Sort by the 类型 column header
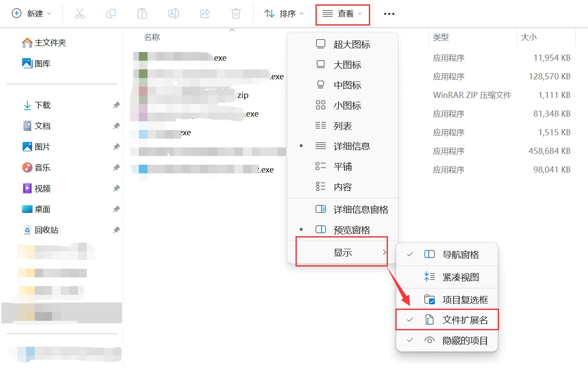This screenshot has width=588, height=368. (x=441, y=37)
